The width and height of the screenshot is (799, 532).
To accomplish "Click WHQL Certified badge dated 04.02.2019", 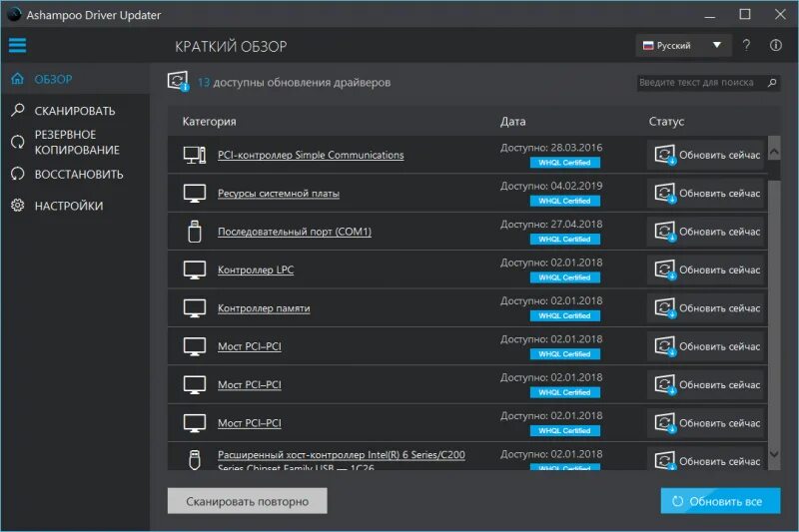I will point(564,201).
